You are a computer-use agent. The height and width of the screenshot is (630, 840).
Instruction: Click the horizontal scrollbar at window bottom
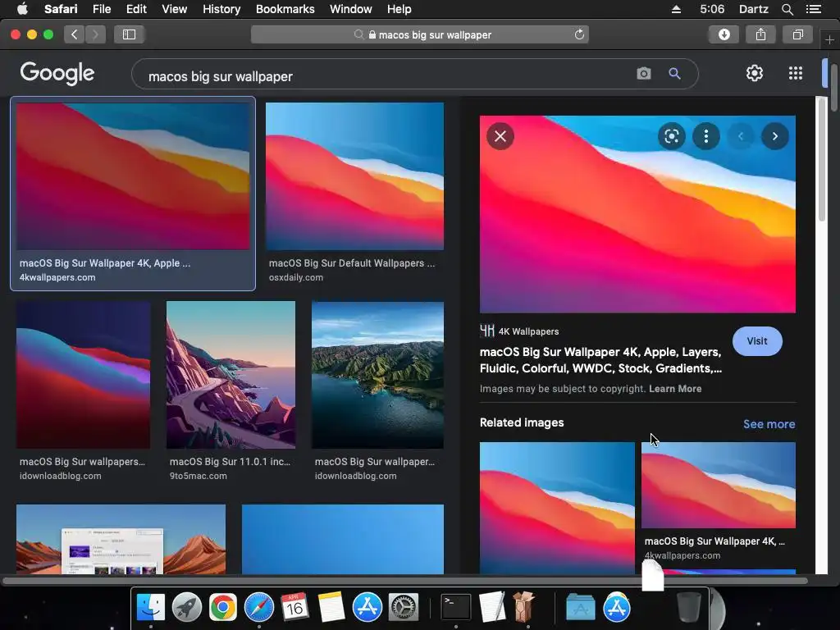pyautogui.click(x=404, y=581)
